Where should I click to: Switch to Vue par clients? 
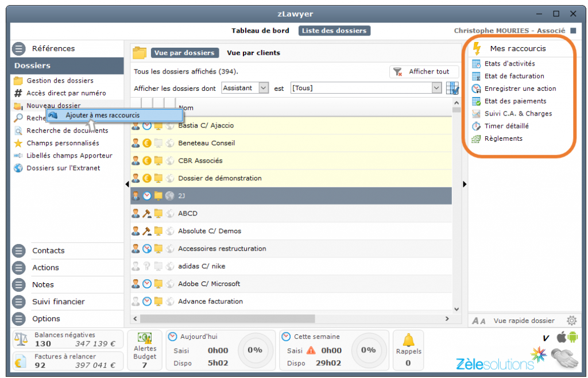[x=253, y=53]
